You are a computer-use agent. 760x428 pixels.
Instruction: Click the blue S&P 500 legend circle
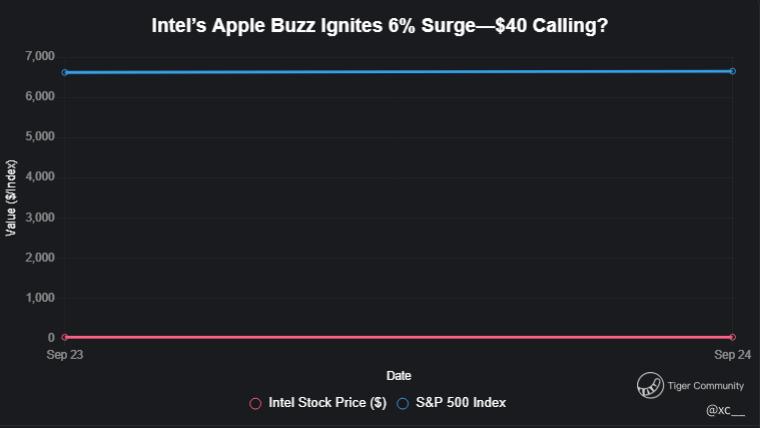403,403
